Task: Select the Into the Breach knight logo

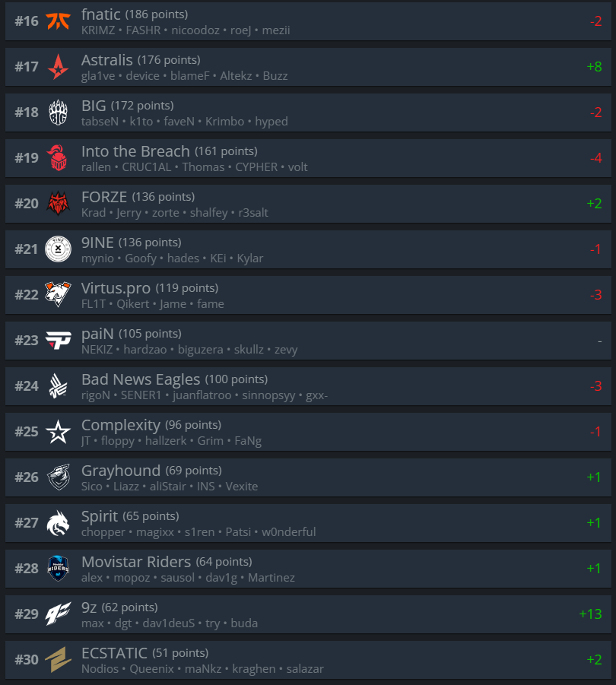Action: point(58,157)
